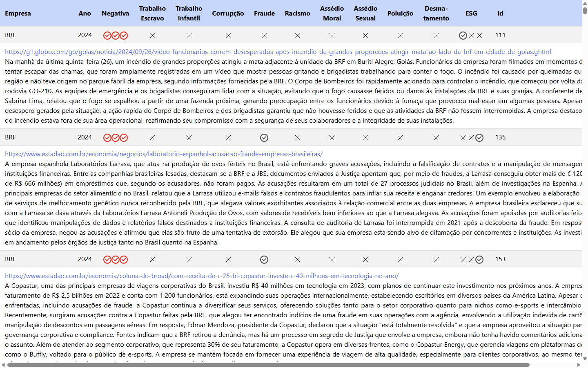Viewport: 588px width, 368px height.
Task: Click the horizontal scrollbar thumb
Action: pyautogui.click(x=268, y=365)
